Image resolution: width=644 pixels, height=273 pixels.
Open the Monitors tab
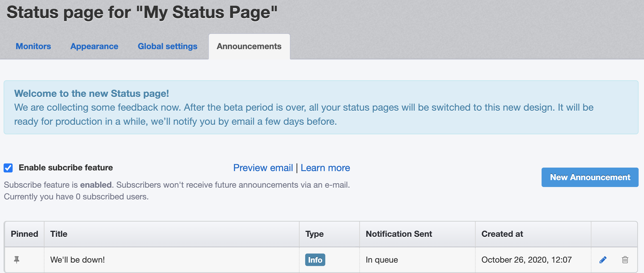coord(33,46)
